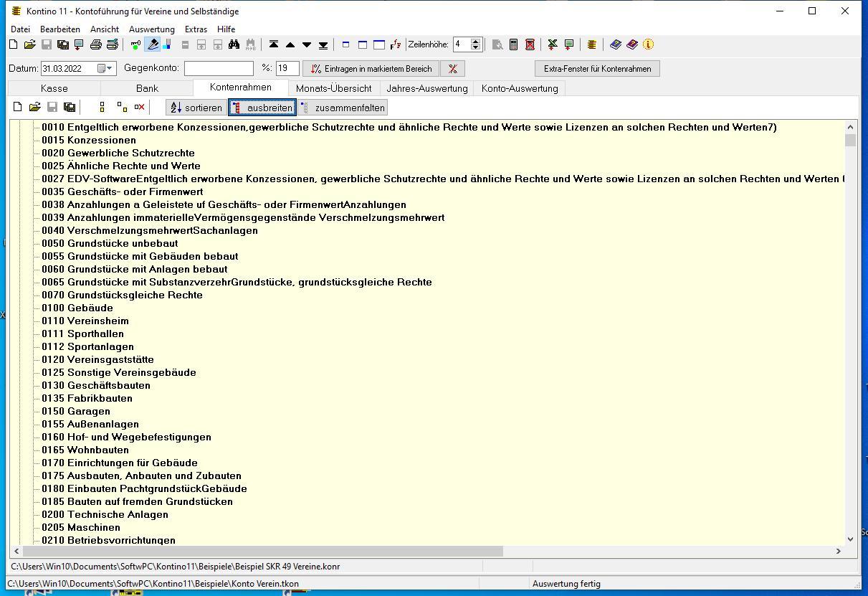Click the yellow info icon
Screen dimensions: 868x596
click(649, 44)
